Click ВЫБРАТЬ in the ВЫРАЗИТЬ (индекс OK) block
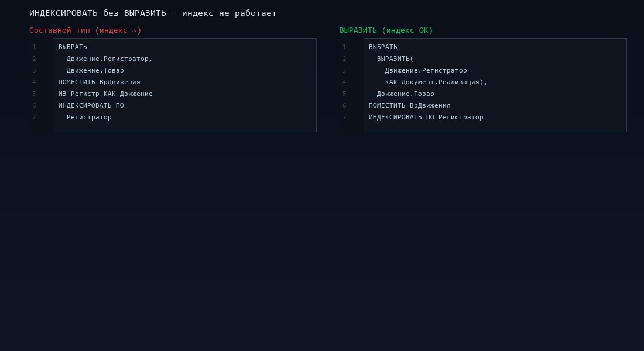 pos(383,47)
